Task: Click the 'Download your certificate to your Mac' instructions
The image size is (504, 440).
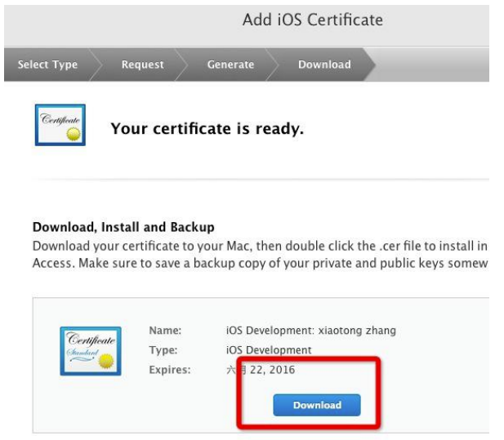Action: (260, 255)
